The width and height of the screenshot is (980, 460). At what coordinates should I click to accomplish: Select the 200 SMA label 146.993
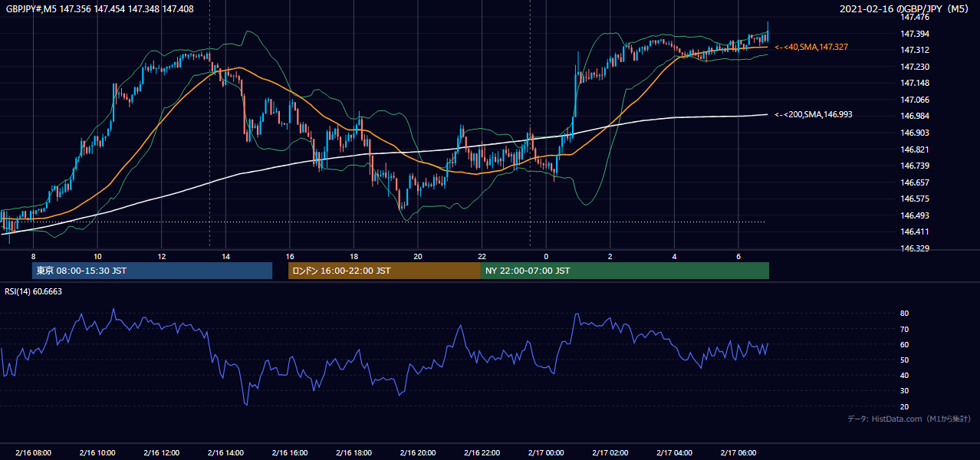pyautogui.click(x=813, y=114)
